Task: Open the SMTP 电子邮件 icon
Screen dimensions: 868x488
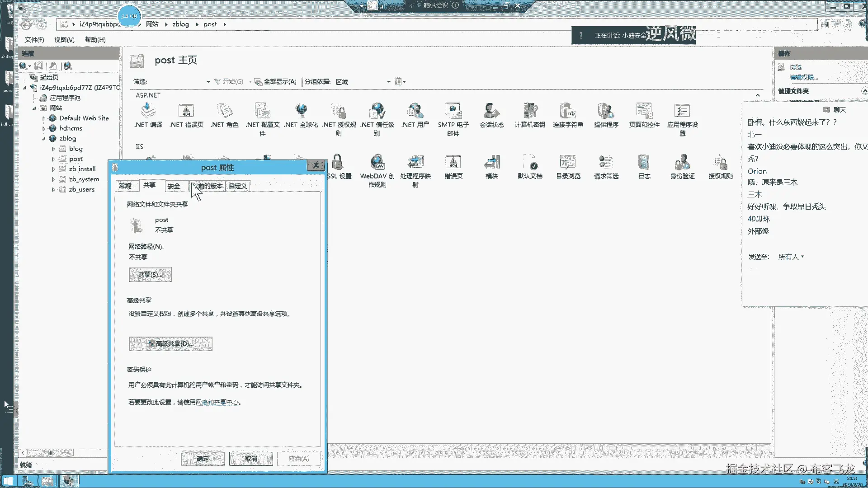Action: [x=453, y=111]
